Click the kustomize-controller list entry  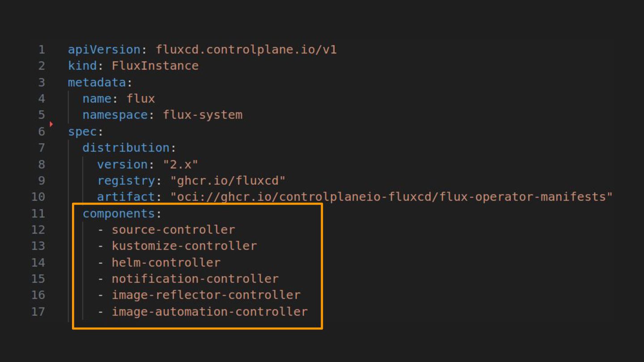click(184, 246)
